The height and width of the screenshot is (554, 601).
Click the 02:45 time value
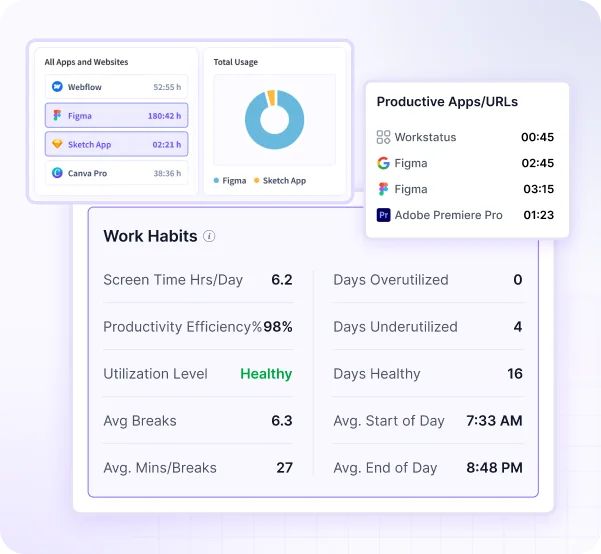(537, 163)
